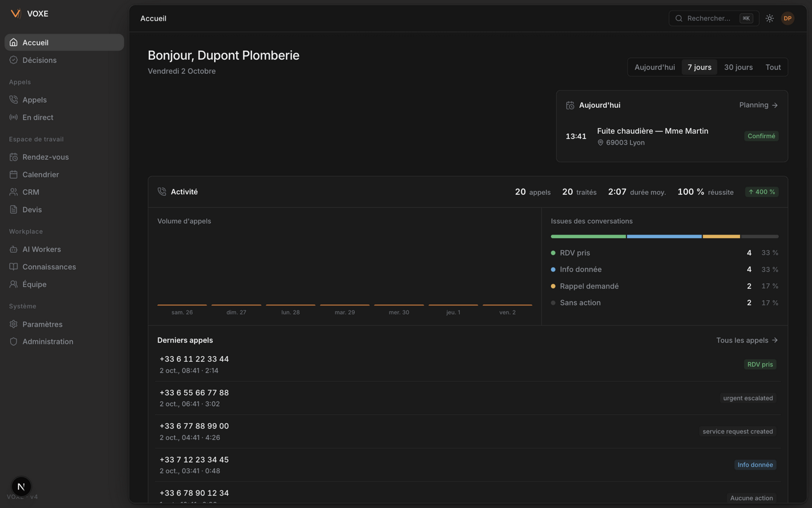
Task: Open call from +33 6 55 66 77 88
Action: pyautogui.click(x=468, y=398)
